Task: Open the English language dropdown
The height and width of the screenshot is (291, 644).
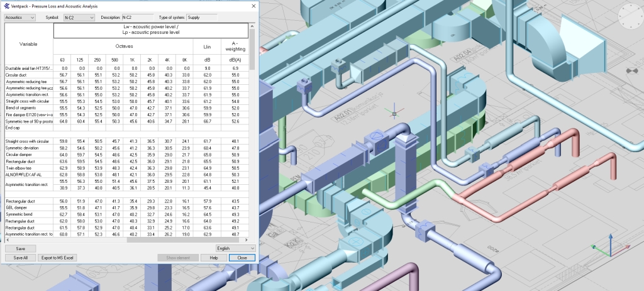Action: pos(235,249)
